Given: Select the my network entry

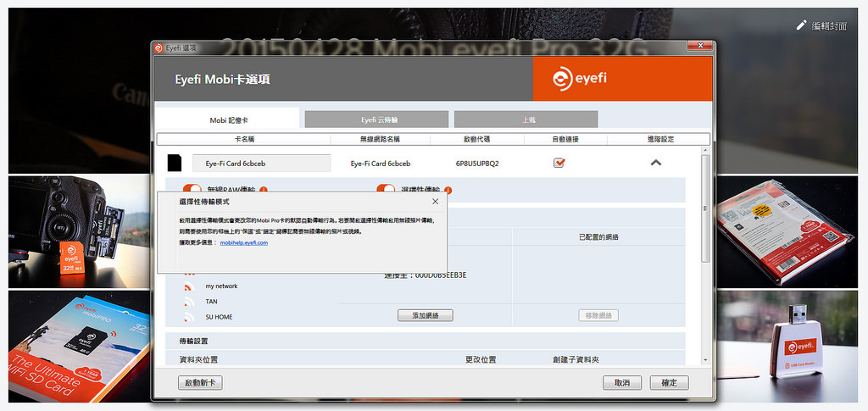Looking at the screenshot, I should (221, 286).
